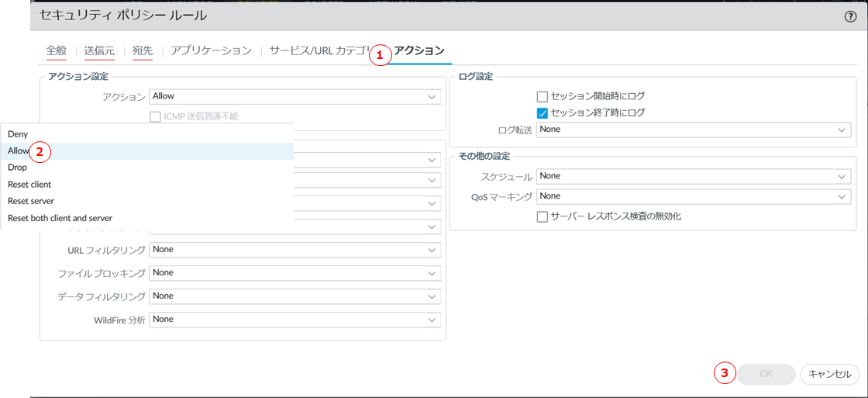
Task: Expand the スケジュール dropdown
Action: [694, 176]
